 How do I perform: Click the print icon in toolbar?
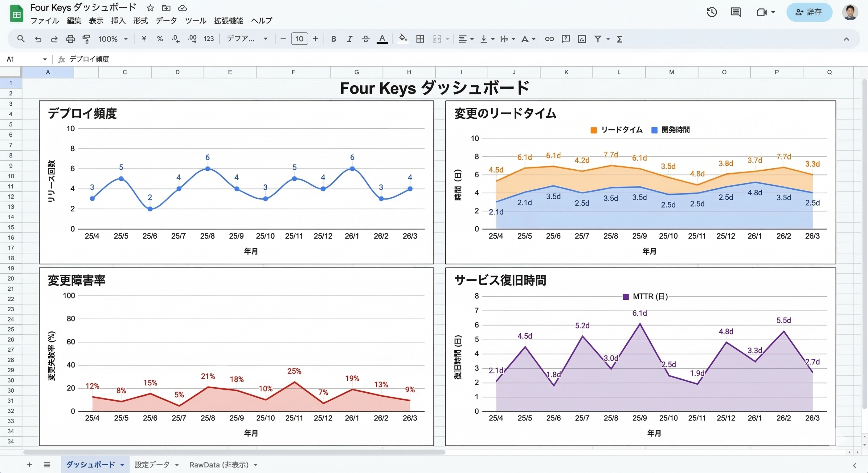point(70,39)
